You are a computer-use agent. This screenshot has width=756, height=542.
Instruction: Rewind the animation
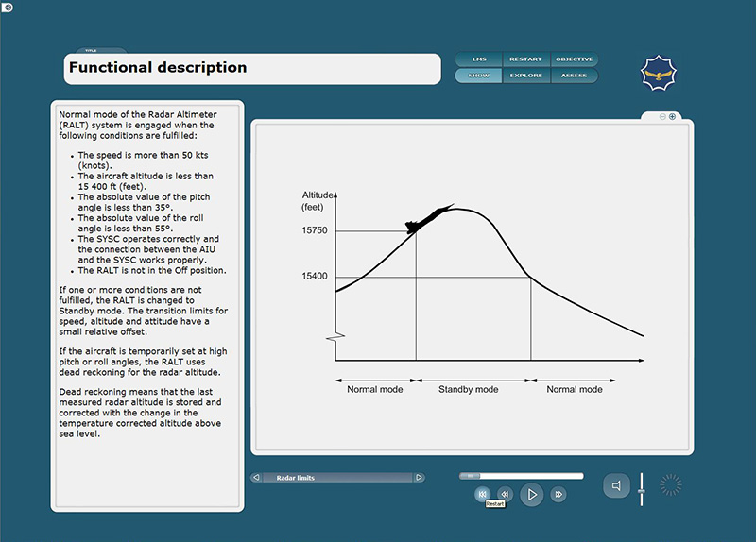pos(505,494)
